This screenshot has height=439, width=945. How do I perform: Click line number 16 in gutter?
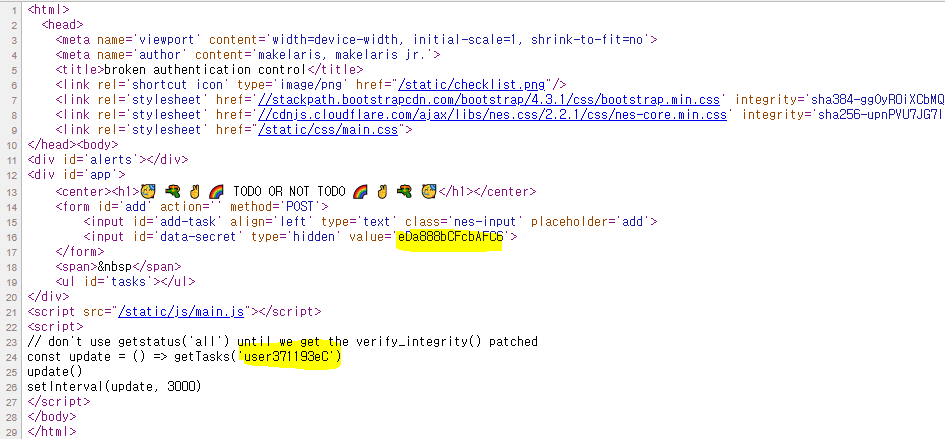pos(11,236)
